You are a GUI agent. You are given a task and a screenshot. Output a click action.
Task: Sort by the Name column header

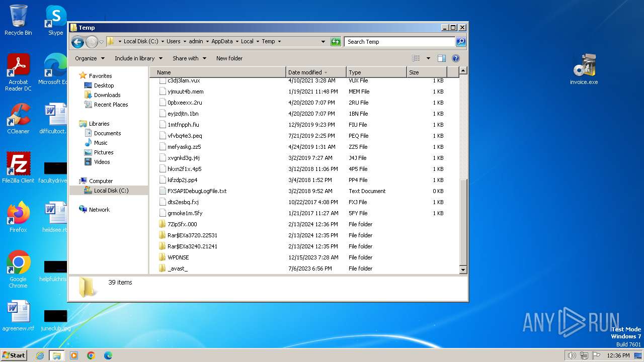(218, 72)
